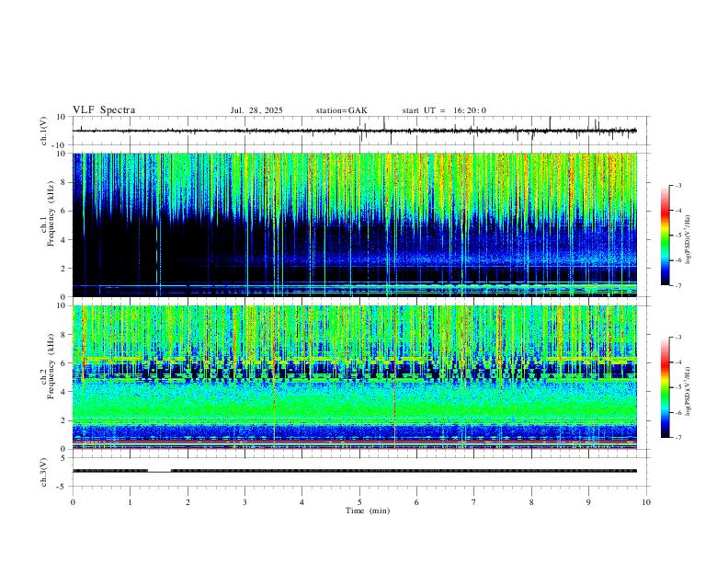Click the "Time (min)" axis label
The height and width of the screenshot is (563, 728).
(x=368, y=511)
